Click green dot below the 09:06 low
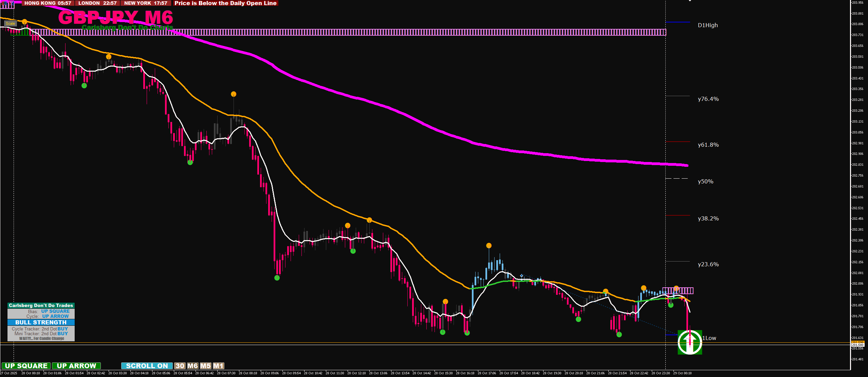 [x=277, y=278]
